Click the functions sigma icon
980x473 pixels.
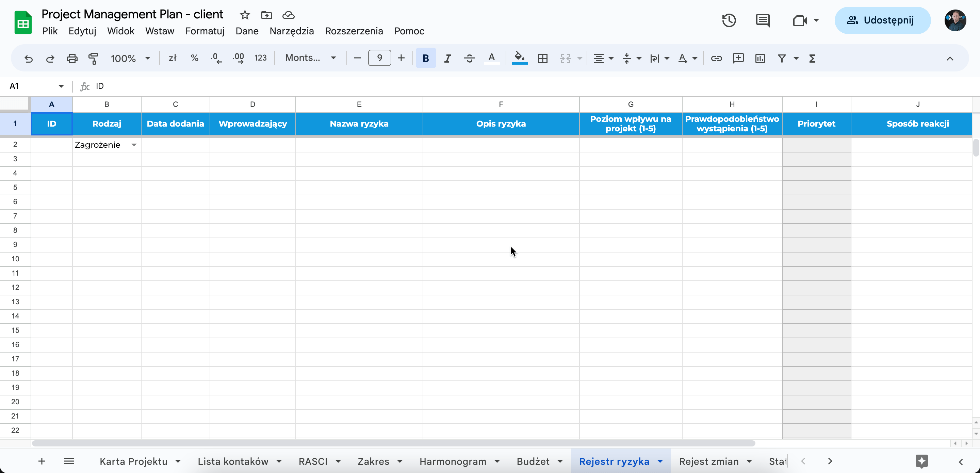(x=812, y=58)
